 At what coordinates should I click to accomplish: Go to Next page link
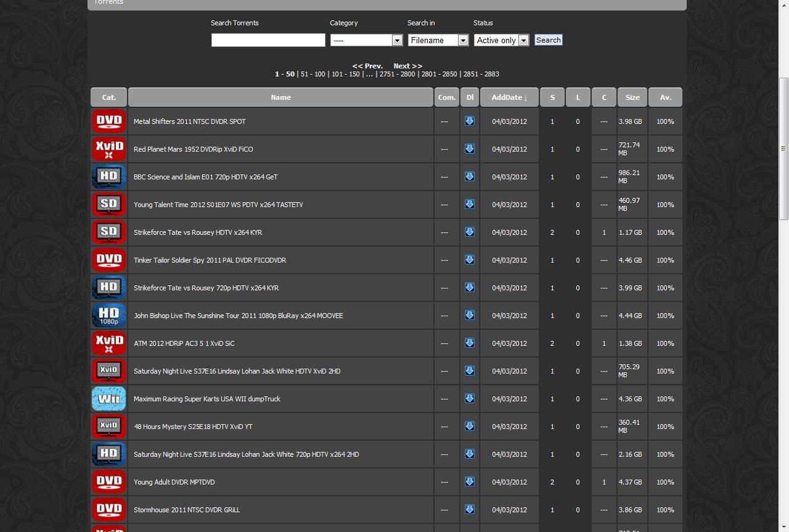point(407,66)
